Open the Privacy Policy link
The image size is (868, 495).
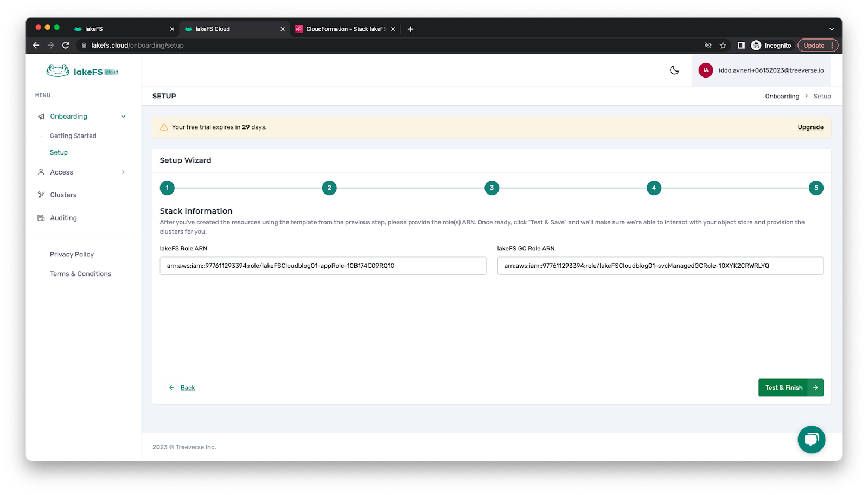point(72,254)
